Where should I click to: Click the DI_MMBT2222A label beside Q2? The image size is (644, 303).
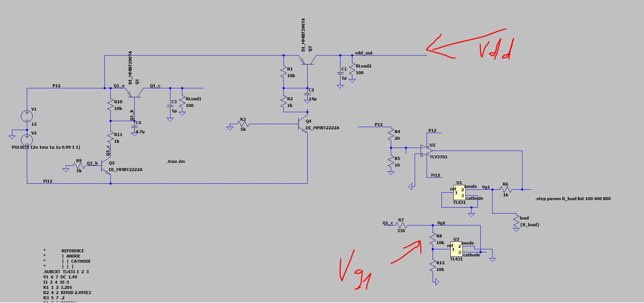coord(126,170)
